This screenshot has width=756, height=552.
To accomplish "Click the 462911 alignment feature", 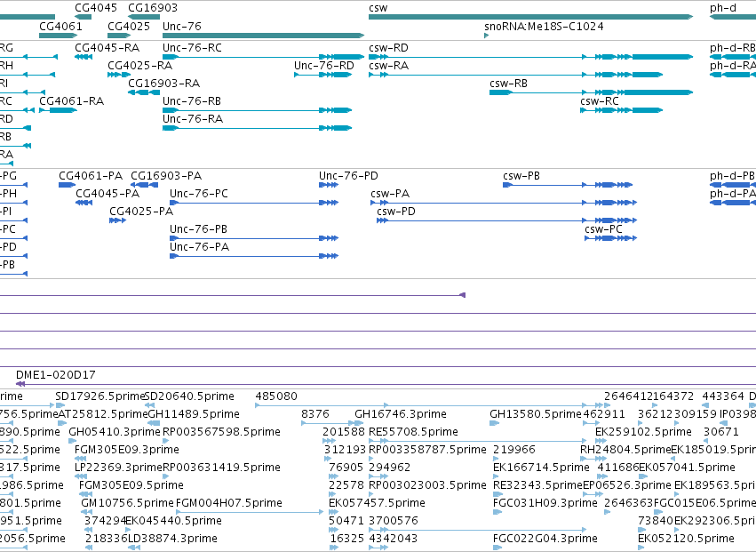I will pyautogui.click(x=592, y=423).
